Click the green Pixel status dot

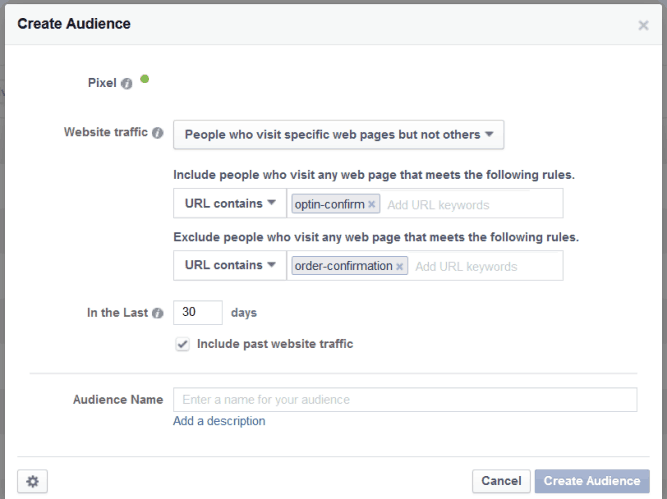pos(145,79)
